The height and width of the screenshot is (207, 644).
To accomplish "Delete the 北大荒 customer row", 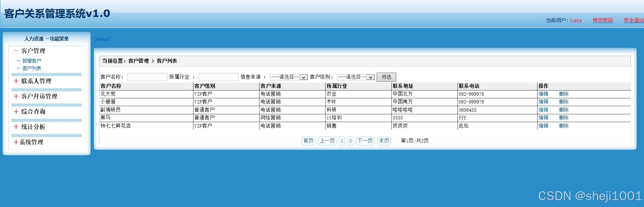I will pos(564,94).
